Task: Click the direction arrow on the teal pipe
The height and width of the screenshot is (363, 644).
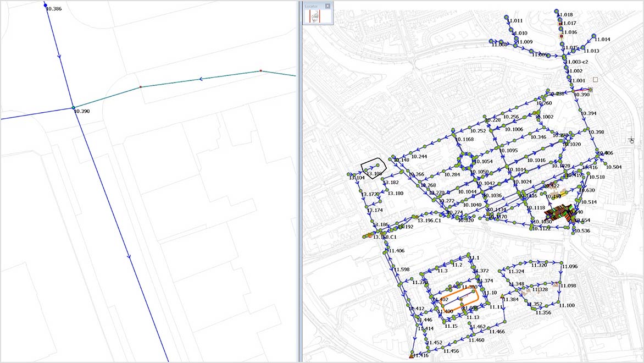Action: [x=201, y=79]
